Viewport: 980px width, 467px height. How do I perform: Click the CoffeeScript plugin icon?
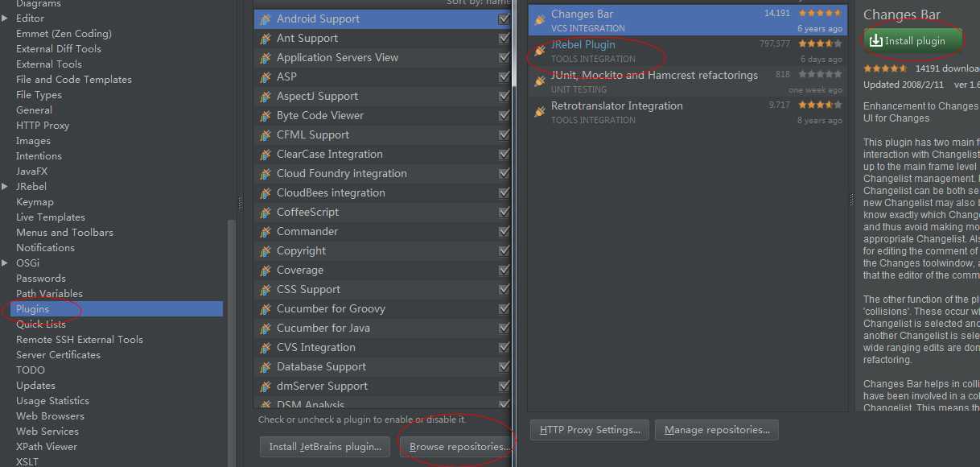click(266, 212)
